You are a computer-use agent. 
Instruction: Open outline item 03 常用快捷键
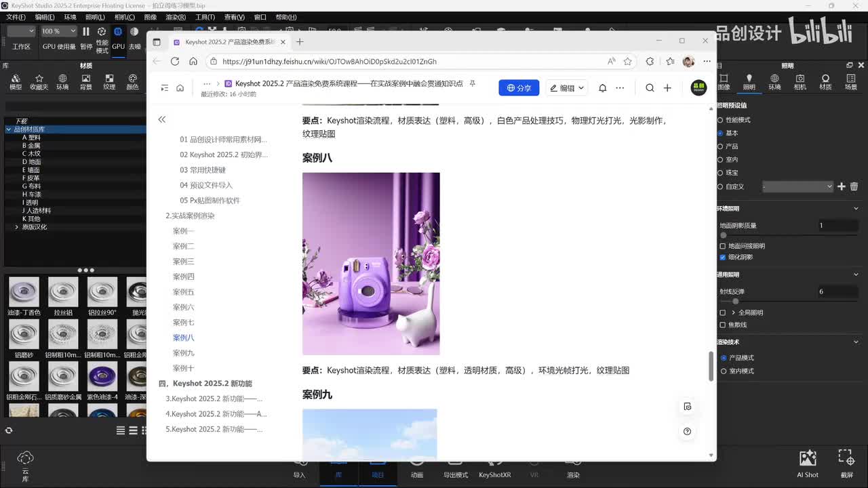pyautogui.click(x=203, y=170)
